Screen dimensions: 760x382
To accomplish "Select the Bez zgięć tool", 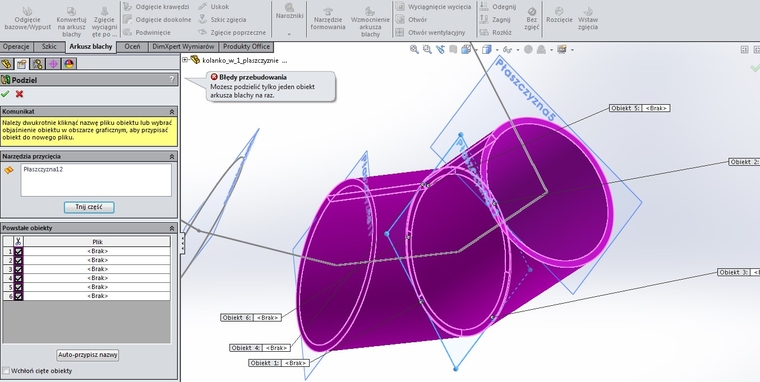I will click(532, 19).
